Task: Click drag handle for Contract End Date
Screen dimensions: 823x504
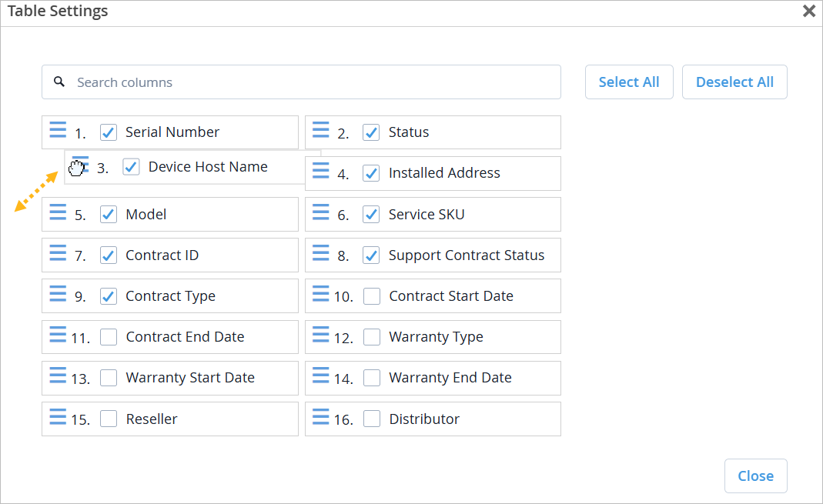Action: click(58, 335)
